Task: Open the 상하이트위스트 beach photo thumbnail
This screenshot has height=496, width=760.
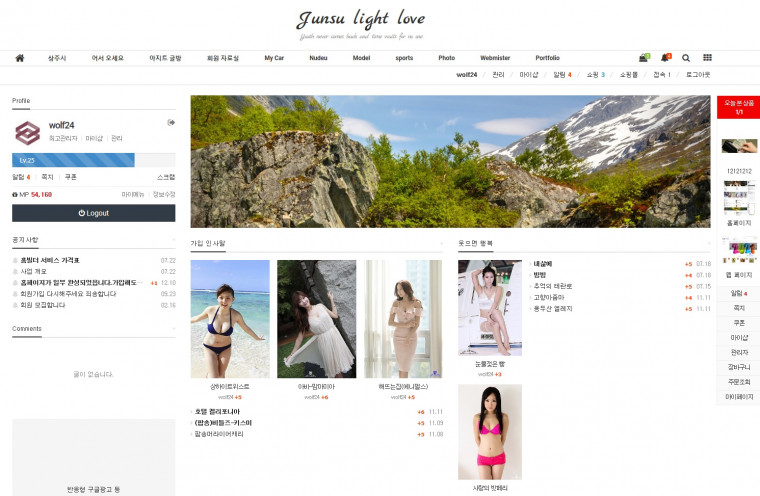Action: [230, 319]
